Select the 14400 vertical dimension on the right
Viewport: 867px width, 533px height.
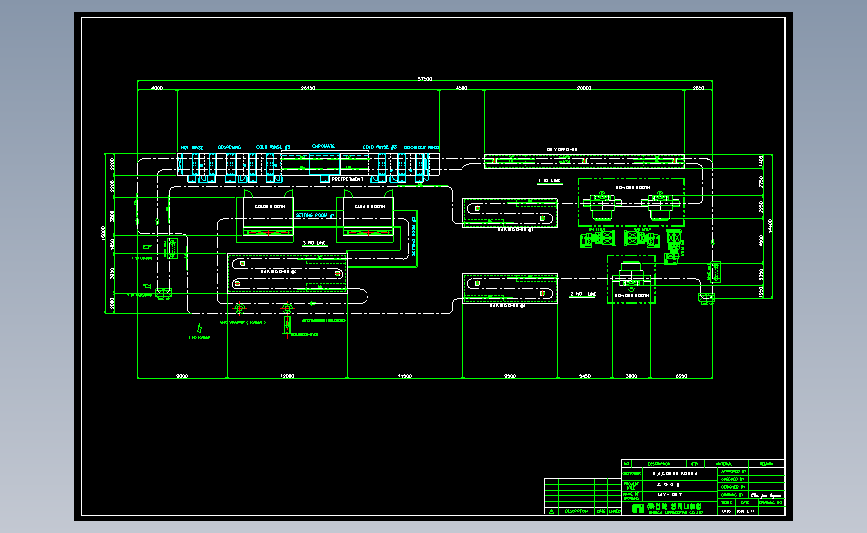[x=770, y=226]
